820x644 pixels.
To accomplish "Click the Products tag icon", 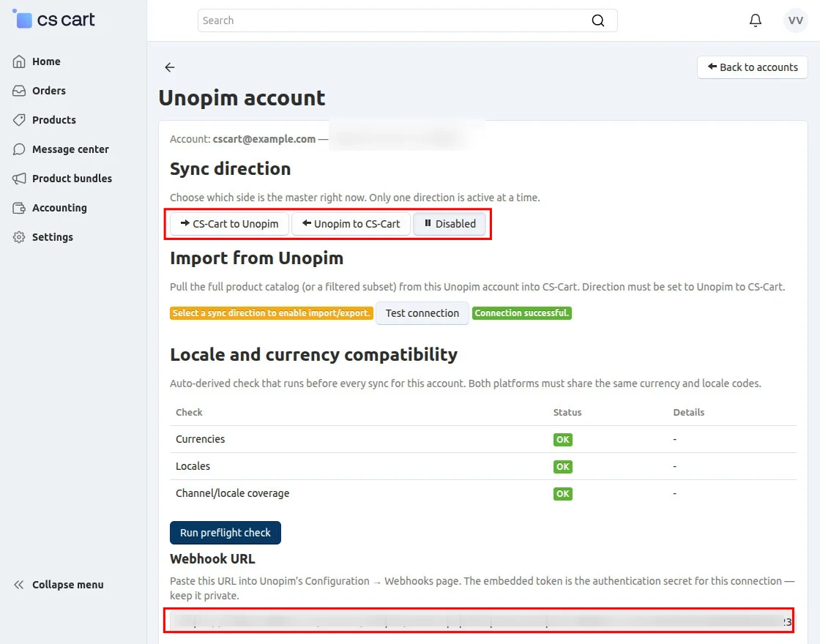I will point(19,120).
